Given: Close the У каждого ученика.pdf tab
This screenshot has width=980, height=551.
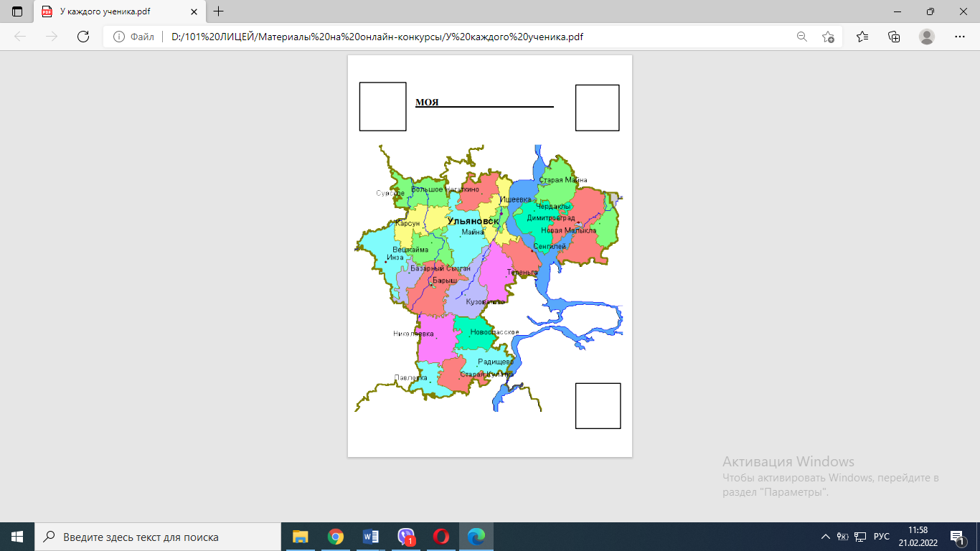Looking at the screenshot, I should [x=194, y=11].
